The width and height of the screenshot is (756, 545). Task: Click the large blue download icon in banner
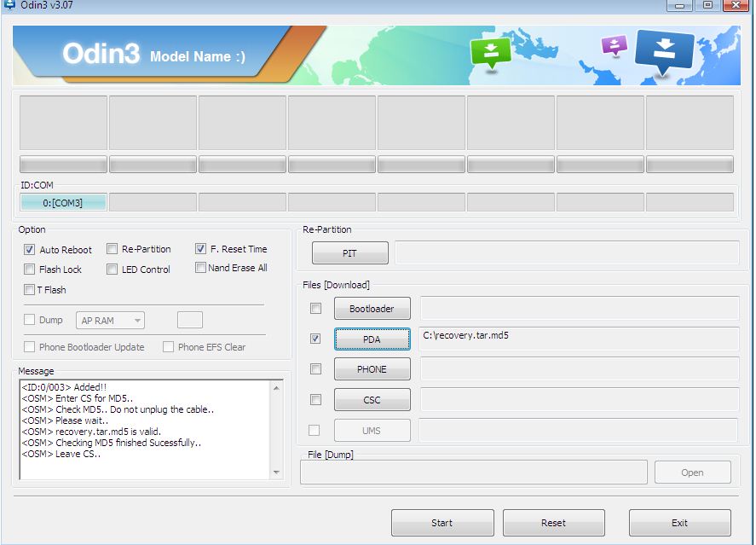pyautogui.click(x=665, y=51)
